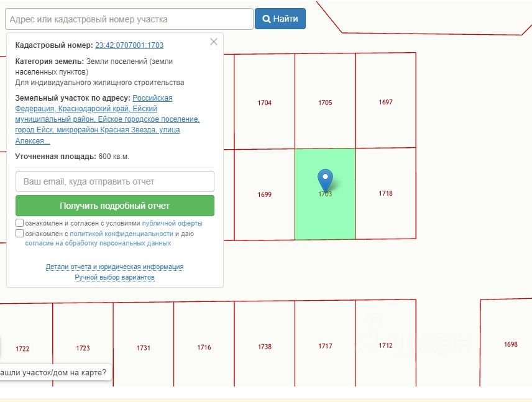Viewport: 532px width, 402px height.
Task: Select parcel 1731 on the map
Action: [144, 348]
